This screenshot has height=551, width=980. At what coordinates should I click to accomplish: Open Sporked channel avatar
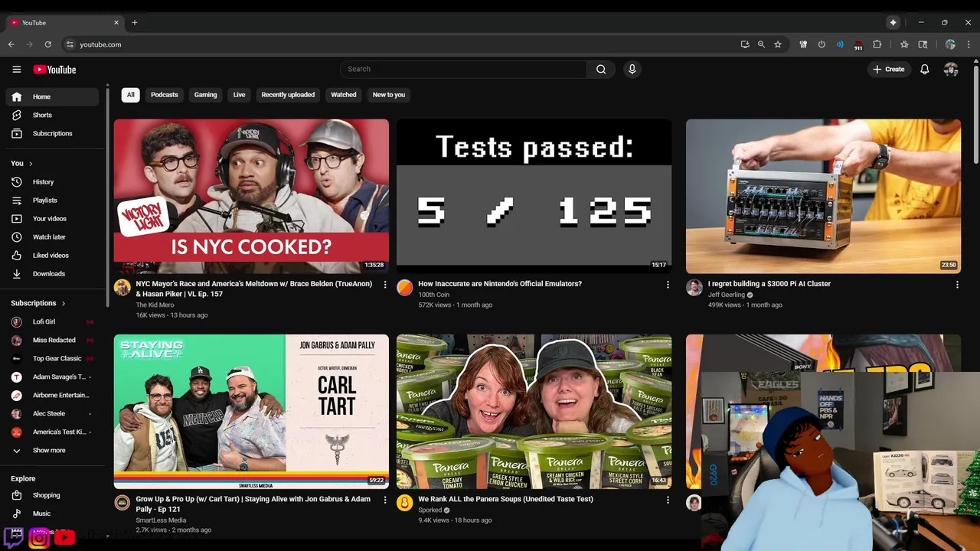coord(405,503)
